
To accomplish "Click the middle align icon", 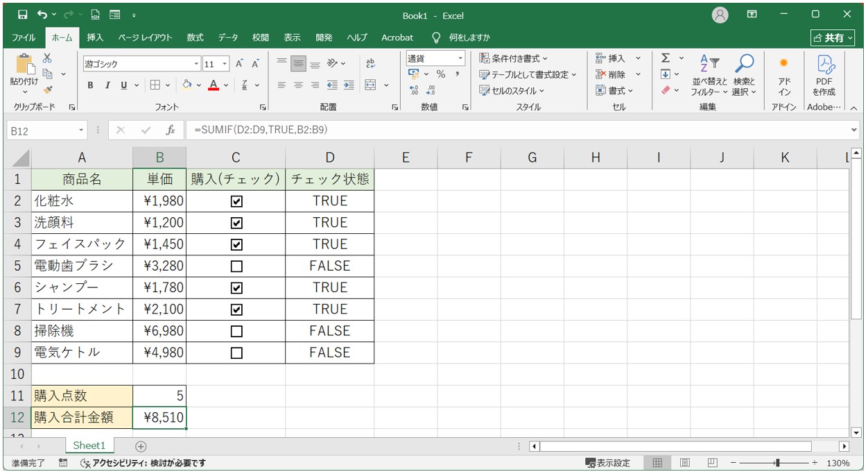I will [298, 64].
